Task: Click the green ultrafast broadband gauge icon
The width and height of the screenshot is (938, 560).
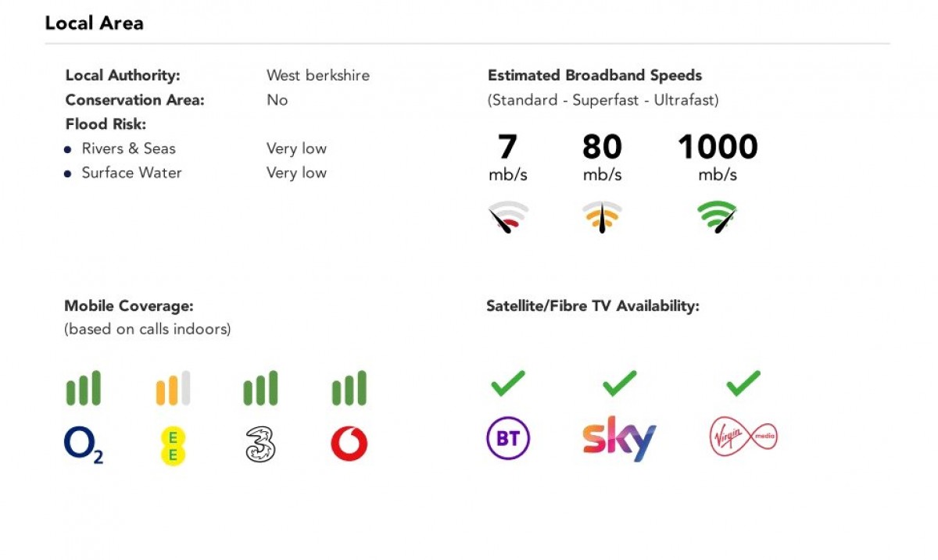Action: (x=718, y=217)
